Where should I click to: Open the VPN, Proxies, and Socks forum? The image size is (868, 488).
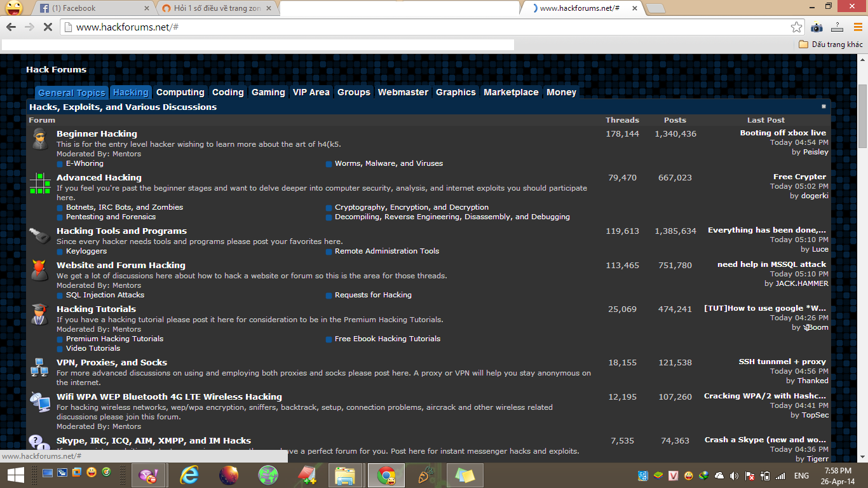point(112,362)
